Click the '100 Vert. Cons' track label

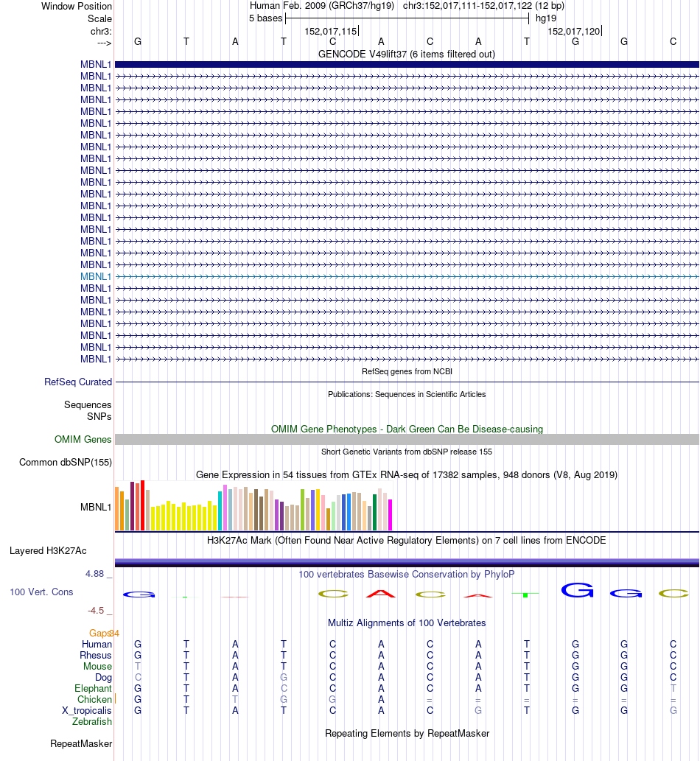click(x=41, y=592)
